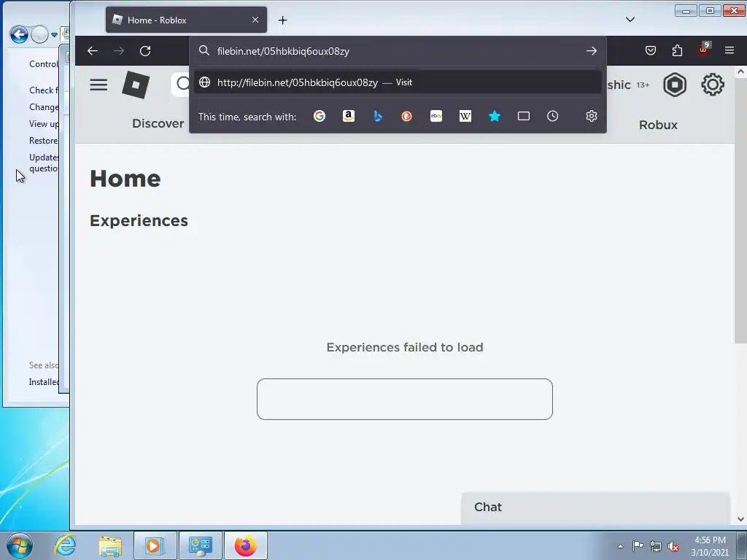Click the scrollbar down arrow
Screen dimensions: 747x560
(740, 519)
